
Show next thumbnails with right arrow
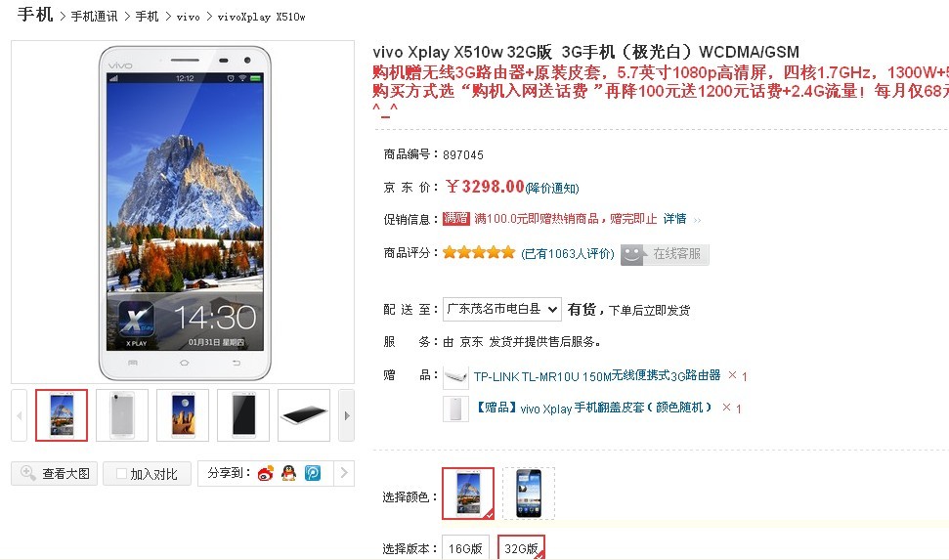(346, 415)
